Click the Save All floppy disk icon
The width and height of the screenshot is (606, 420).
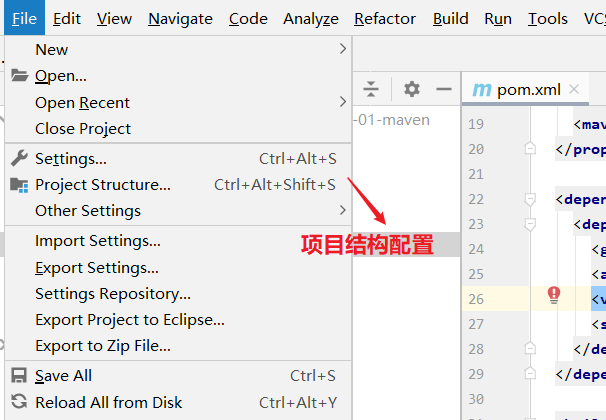[x=19, y=376]
